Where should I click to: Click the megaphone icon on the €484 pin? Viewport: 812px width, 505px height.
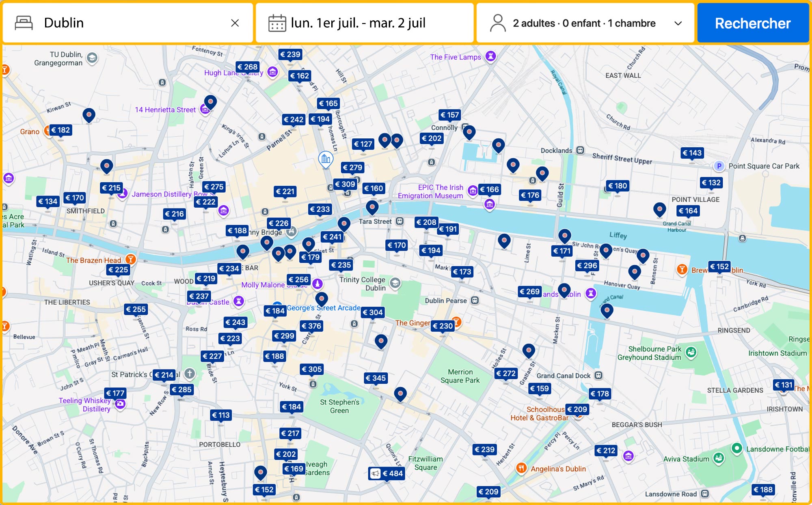[x=375, y=473]
